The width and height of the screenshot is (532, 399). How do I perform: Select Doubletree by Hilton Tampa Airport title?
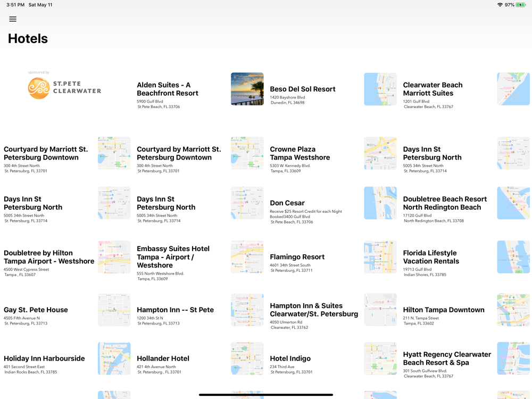pyautogui.click(x=49, y=257)
